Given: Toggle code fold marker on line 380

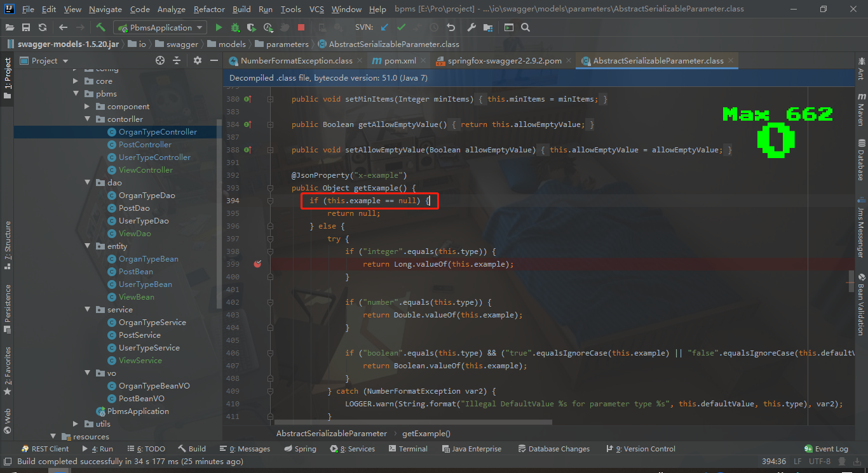Looking at the screenshot, I should 270,99.
